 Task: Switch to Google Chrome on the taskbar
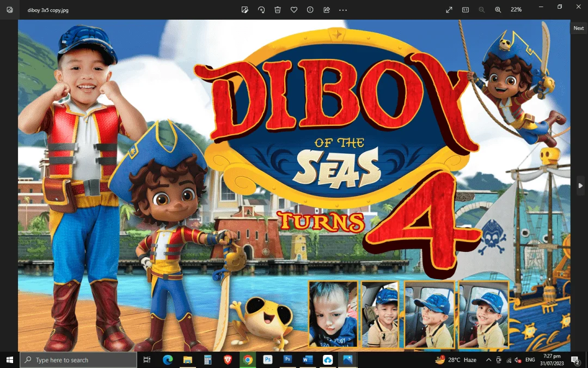[248, 360]
